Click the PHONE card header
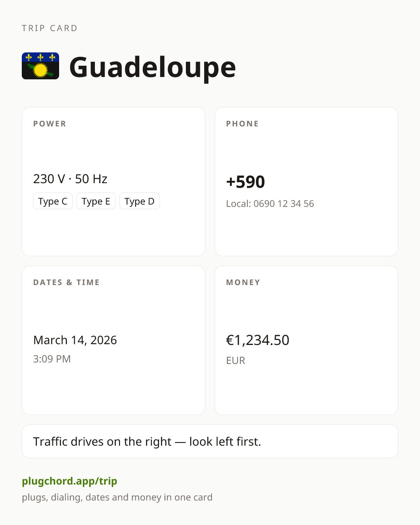Screen dimensions: 420x525 (x=243, y=124)
